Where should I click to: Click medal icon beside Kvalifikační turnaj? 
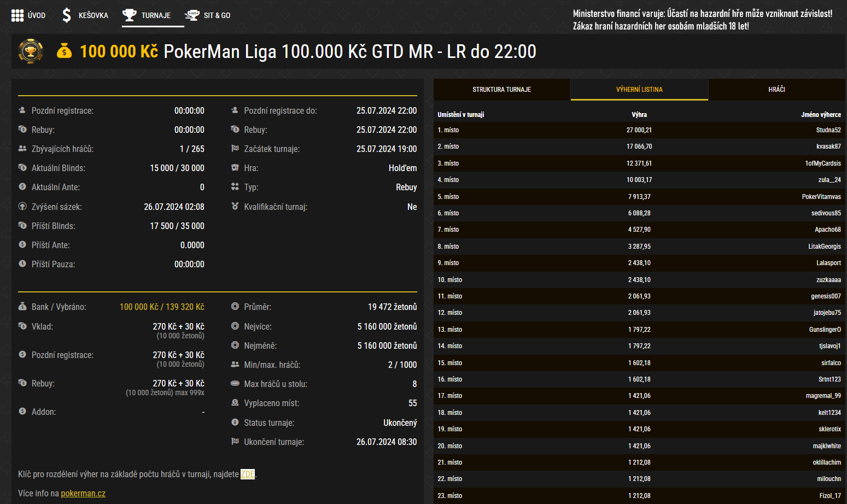(235, 206)
